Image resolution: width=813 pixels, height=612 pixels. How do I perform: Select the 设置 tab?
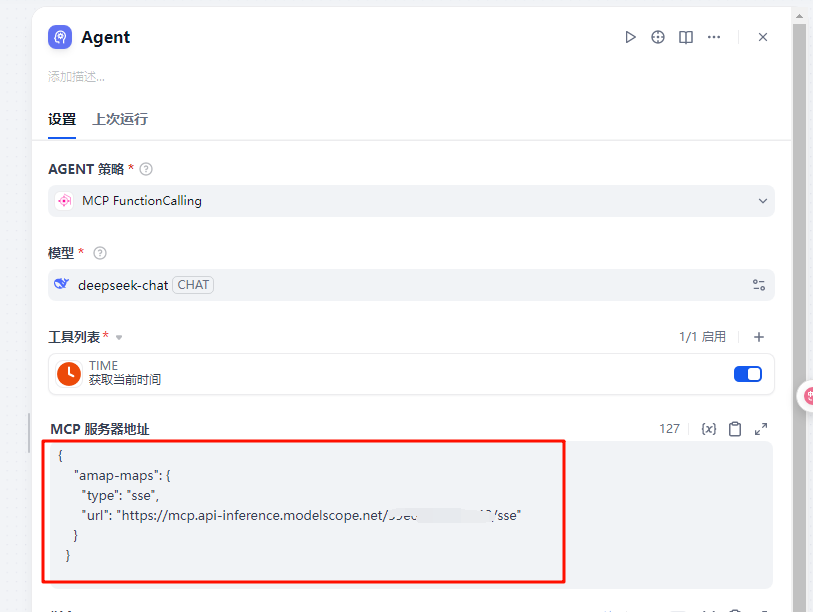(x=62, y=119)
